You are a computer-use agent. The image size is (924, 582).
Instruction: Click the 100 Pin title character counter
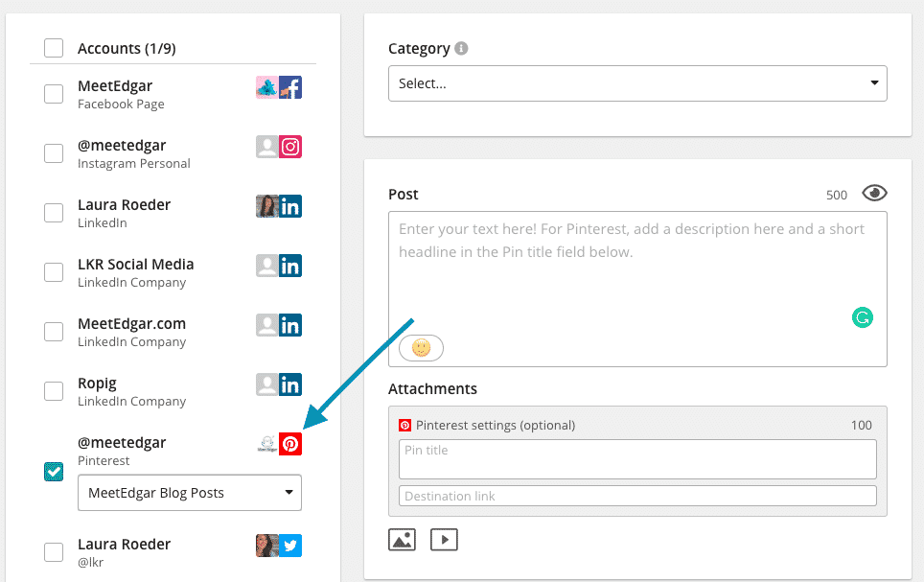click(862, 425)
